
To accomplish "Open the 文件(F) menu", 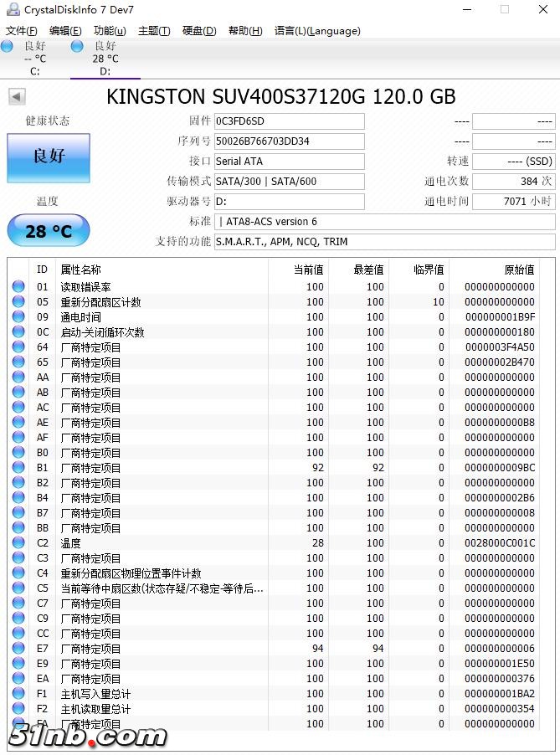I will pos(21,31).
